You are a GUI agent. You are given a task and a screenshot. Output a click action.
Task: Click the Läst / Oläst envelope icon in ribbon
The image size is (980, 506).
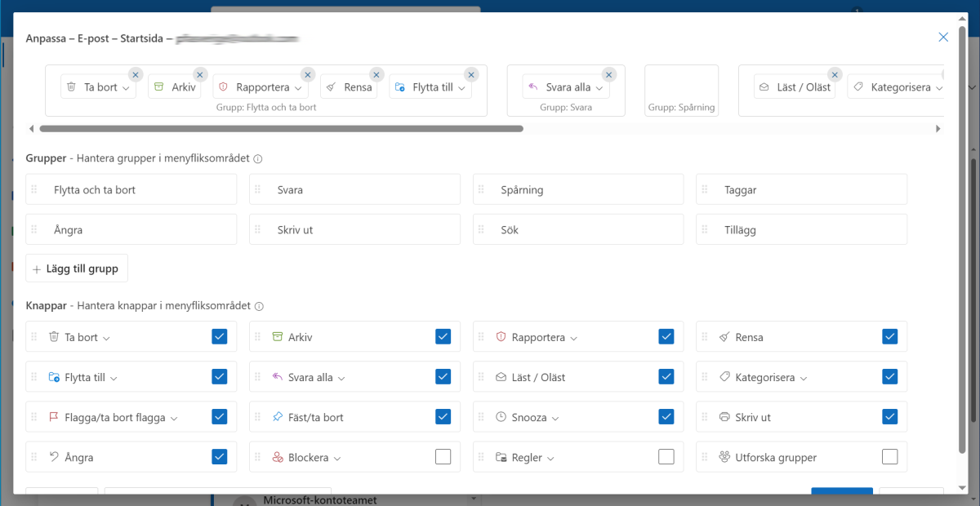pos(764,87)
